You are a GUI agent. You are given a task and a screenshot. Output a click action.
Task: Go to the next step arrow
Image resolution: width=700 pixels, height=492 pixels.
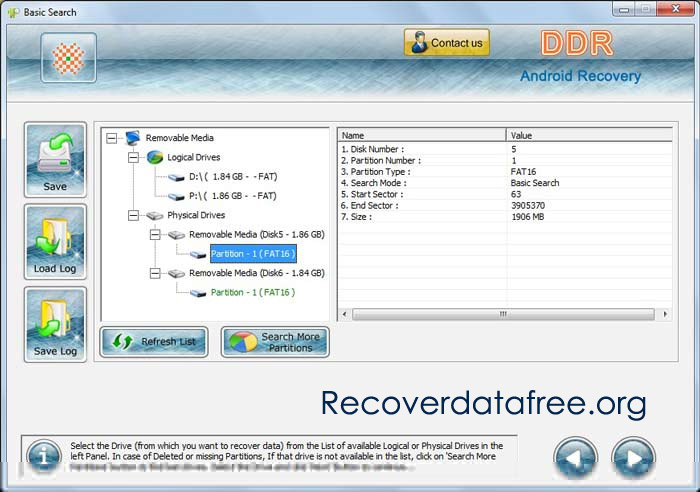[x=633, y=458]
